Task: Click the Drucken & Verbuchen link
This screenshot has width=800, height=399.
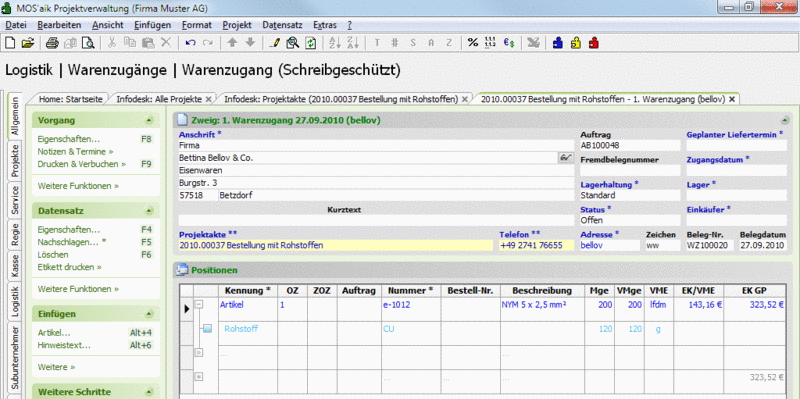Action: [82, 164]
